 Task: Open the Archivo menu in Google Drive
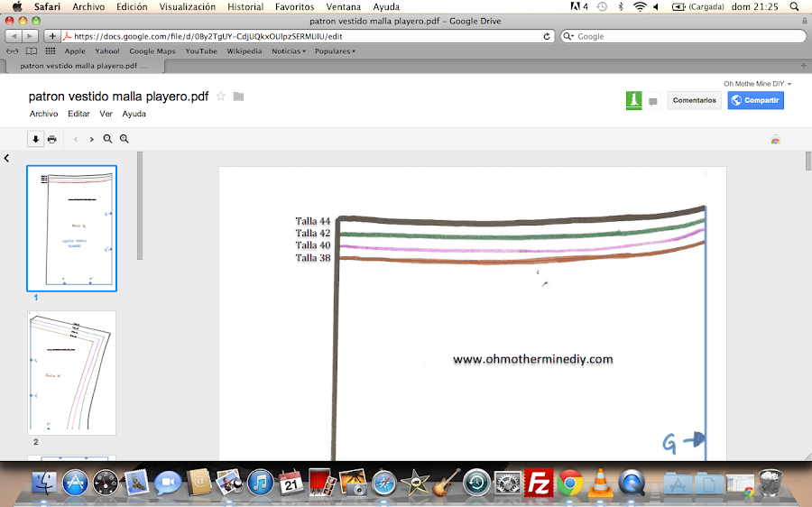(x=43, y=114)
